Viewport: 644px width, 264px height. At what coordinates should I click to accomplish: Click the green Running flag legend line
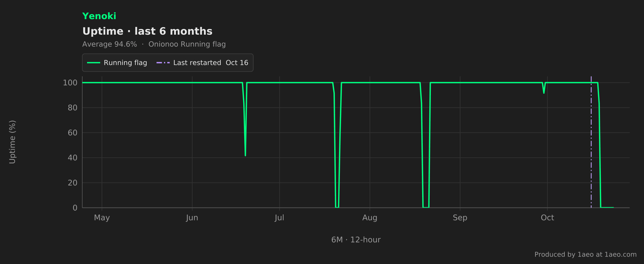pos(93,63)
